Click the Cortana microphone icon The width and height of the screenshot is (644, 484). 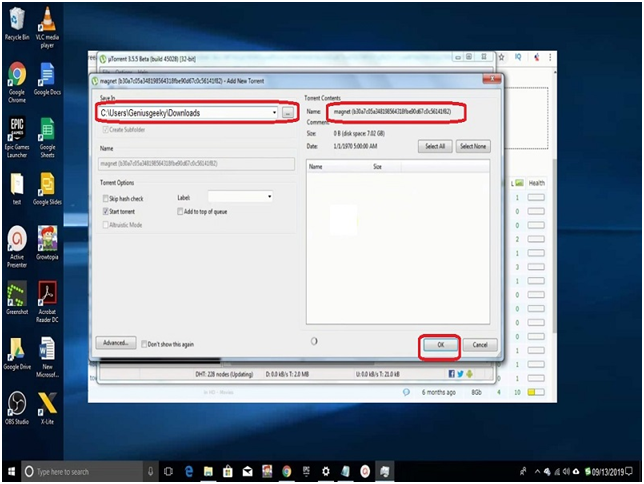coord(150,471)
